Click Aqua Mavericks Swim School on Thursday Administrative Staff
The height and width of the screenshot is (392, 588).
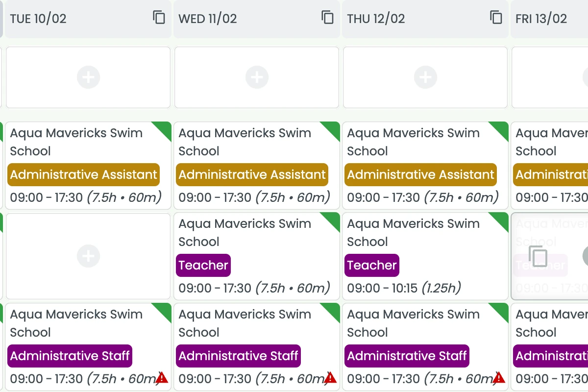(414, 323)
